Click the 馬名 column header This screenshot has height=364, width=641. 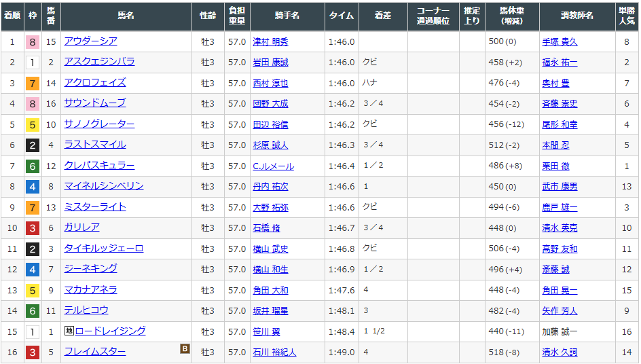pos(126,16)
